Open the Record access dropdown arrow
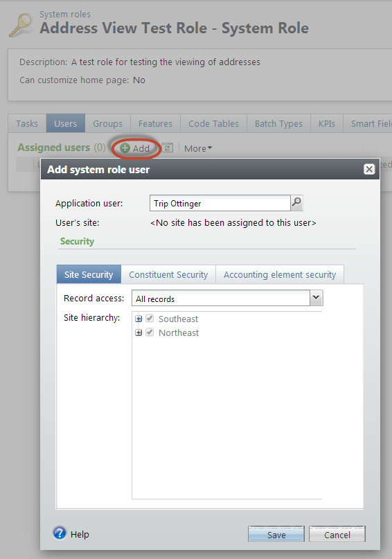Screen dimensions: 392x559 coord(316,298)
